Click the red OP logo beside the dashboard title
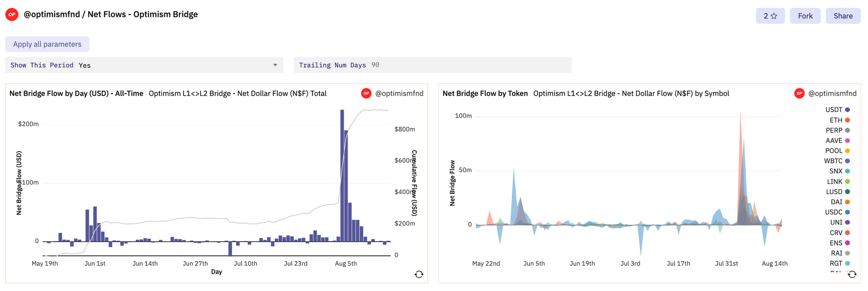 12,14
